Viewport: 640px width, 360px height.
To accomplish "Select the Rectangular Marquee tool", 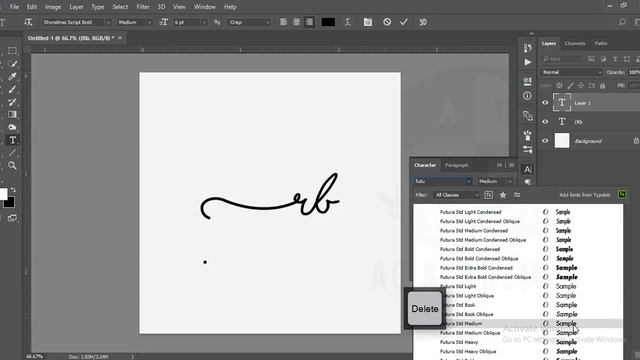I will coord(12,51).
